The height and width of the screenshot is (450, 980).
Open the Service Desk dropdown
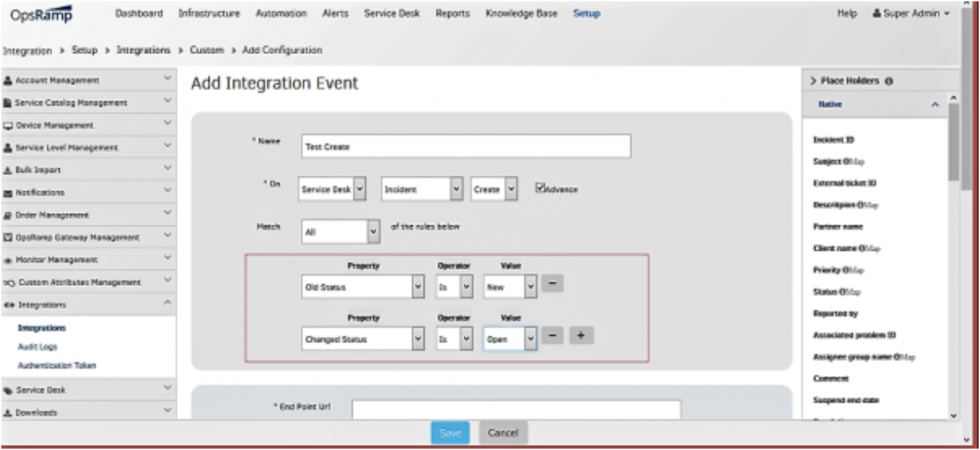tap(332, 190)
